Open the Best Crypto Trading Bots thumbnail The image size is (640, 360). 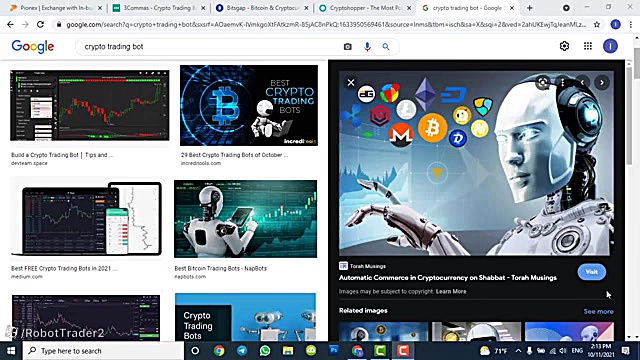(x=249, y=105)
